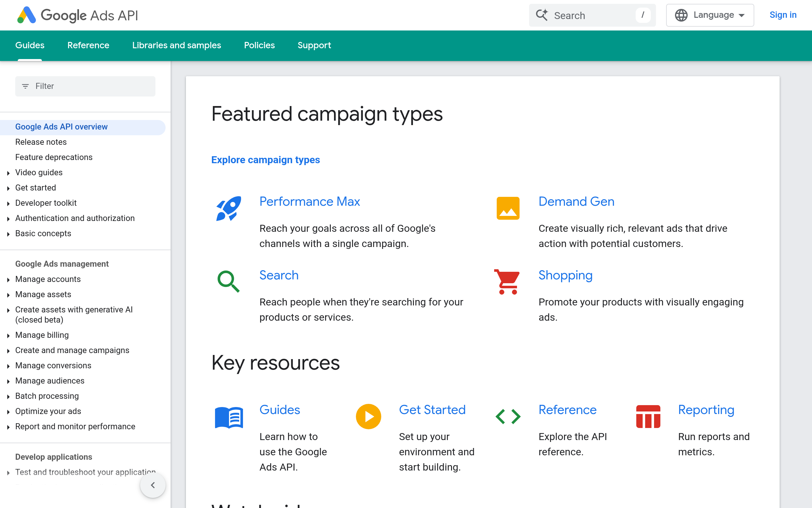Screen dimensions: 812x508
Task: Click the Sign in link
Action: pyautogui.click(x=783, y=15)
